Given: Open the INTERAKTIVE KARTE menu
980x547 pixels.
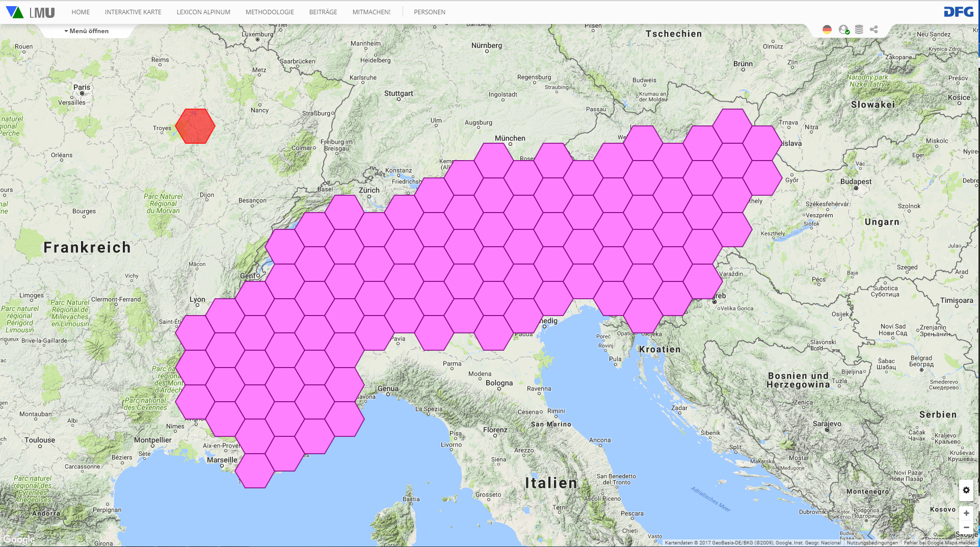Looking at the screenshot, I should tap(133, 12).
